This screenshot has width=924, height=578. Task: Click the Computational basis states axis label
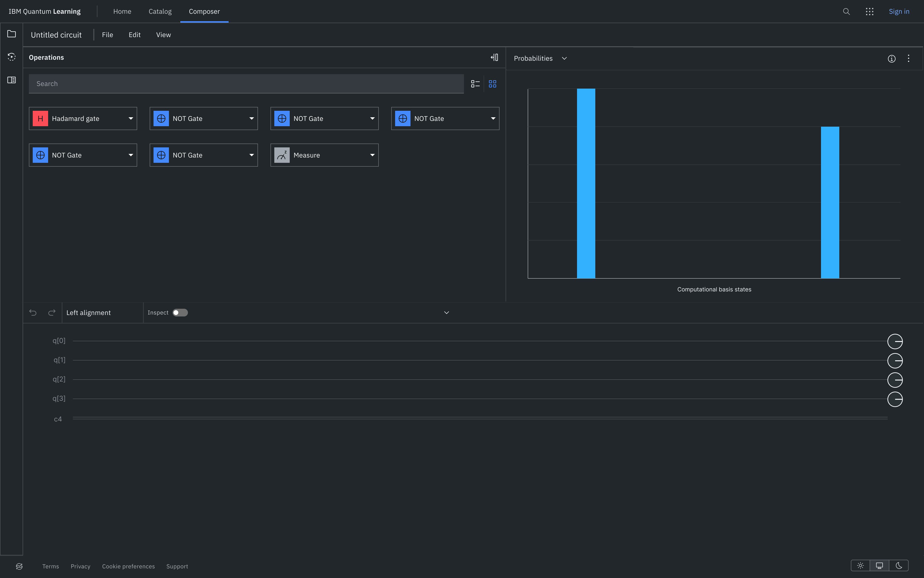(x=714, y=289)
